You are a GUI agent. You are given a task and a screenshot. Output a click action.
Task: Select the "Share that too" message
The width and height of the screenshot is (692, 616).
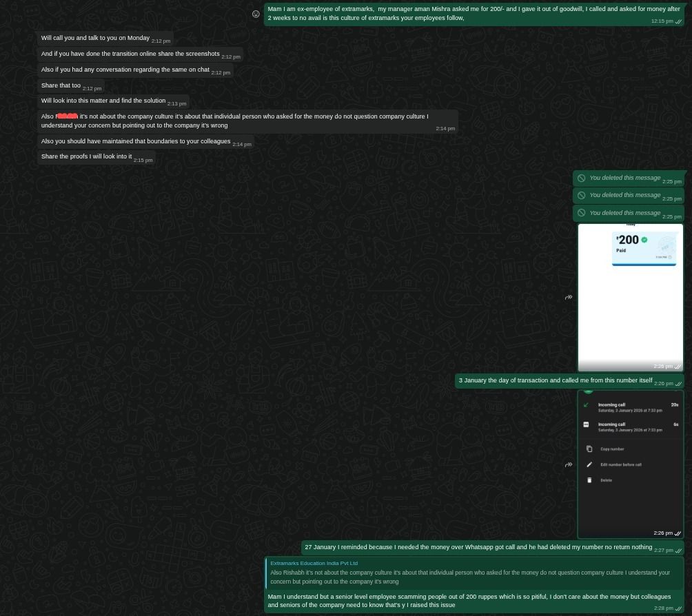point(61,85)
